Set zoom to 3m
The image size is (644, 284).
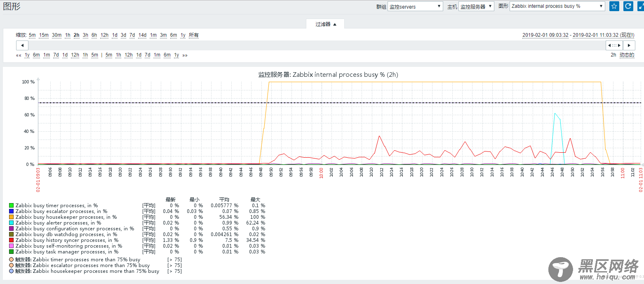click(x=163, y=35)
